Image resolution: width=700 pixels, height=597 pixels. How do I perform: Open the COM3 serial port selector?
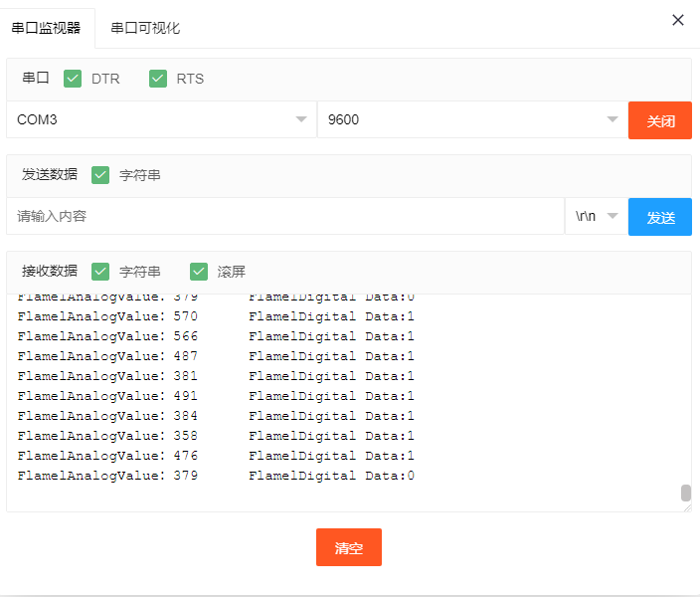159,120
